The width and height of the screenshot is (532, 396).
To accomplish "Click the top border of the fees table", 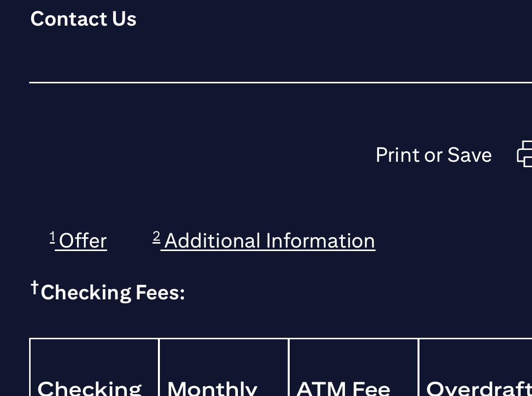I will [x=280, y=339].
